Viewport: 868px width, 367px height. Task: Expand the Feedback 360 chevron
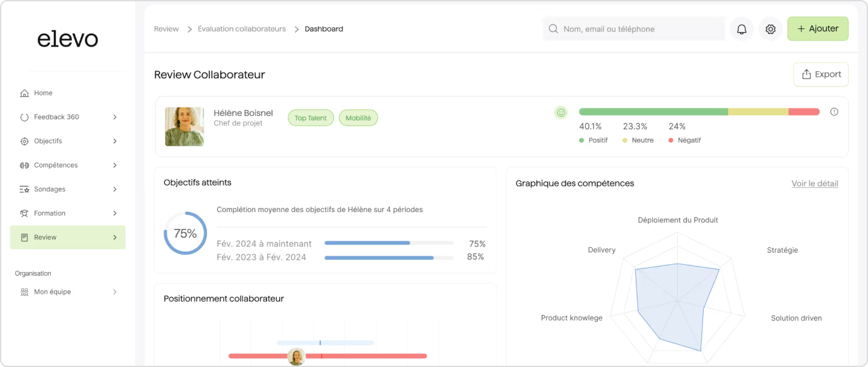(x=115, y=117)
